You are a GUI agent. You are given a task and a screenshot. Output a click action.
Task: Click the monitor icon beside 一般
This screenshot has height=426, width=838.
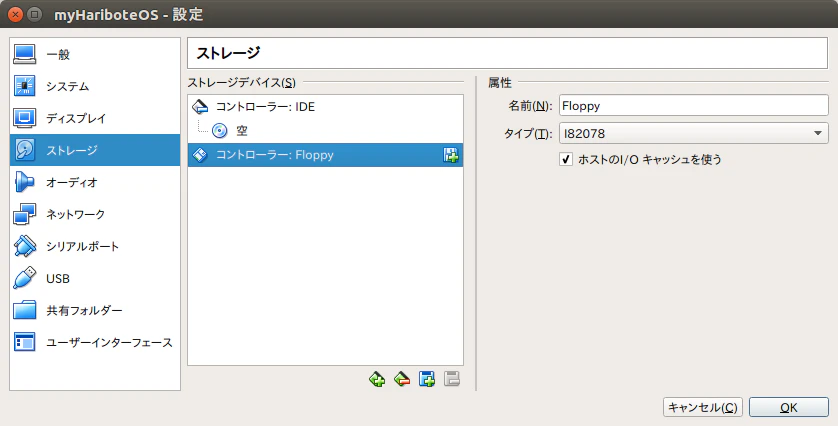[x=25, y=54]
